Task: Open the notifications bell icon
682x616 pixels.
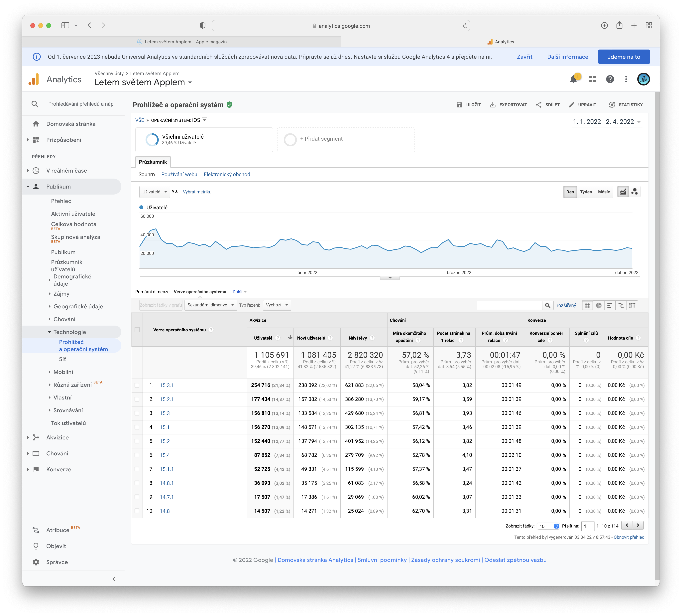Action: pos(573,79)
